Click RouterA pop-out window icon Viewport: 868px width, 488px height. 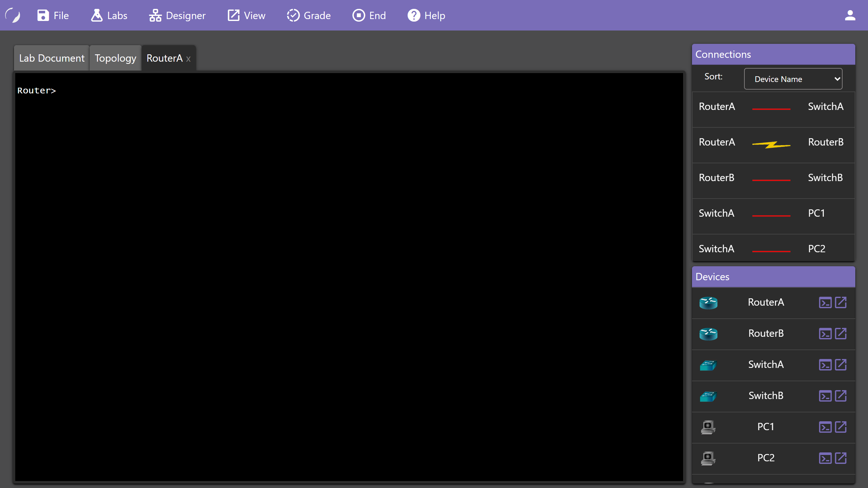click(x=841, y=303)
